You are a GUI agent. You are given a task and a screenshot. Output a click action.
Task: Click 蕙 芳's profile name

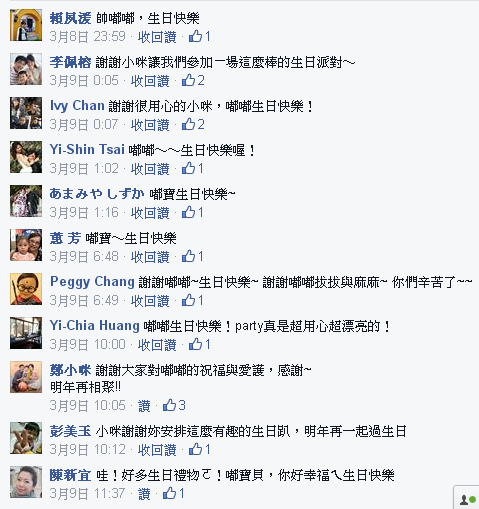(x=65, y=238)
